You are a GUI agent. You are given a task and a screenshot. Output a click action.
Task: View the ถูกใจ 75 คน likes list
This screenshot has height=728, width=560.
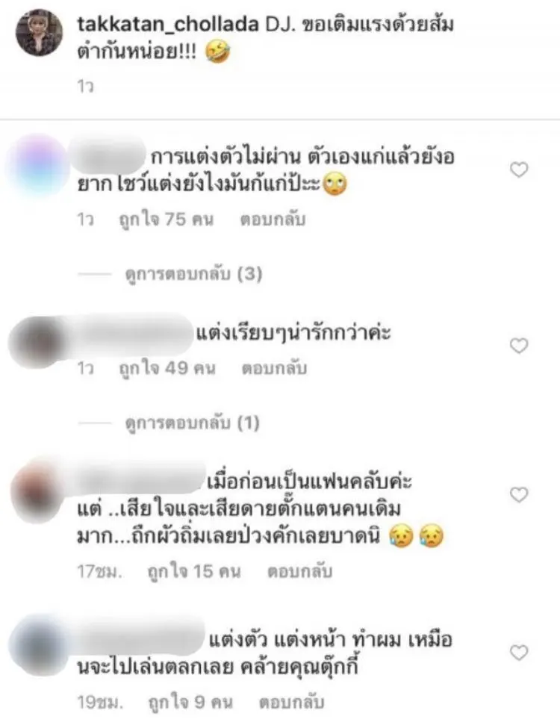pos(167,220)
